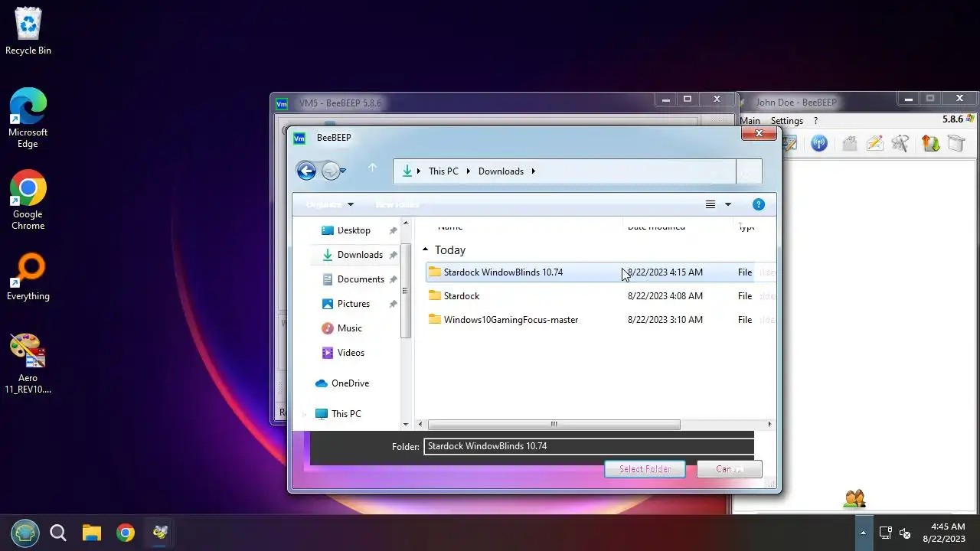980x551 pixels.
Task: Show hidden system tray icons
Action: [x=863, y=533]
